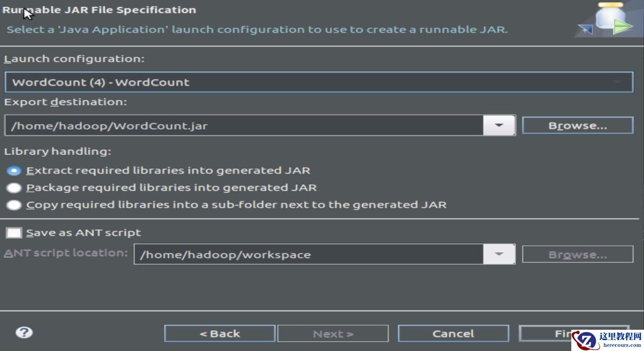Select Extract required libraries into generated JAR
The image size is (644, 351).
14,171
